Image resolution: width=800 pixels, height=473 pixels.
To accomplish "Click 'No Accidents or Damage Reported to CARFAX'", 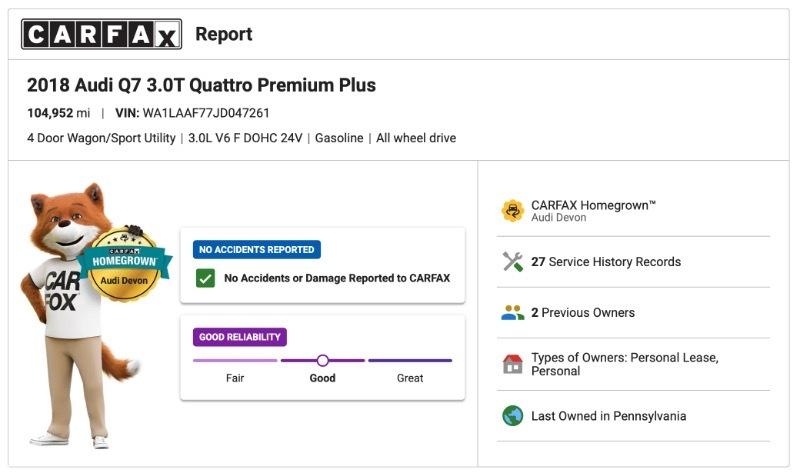I will (x=337, y=278).
